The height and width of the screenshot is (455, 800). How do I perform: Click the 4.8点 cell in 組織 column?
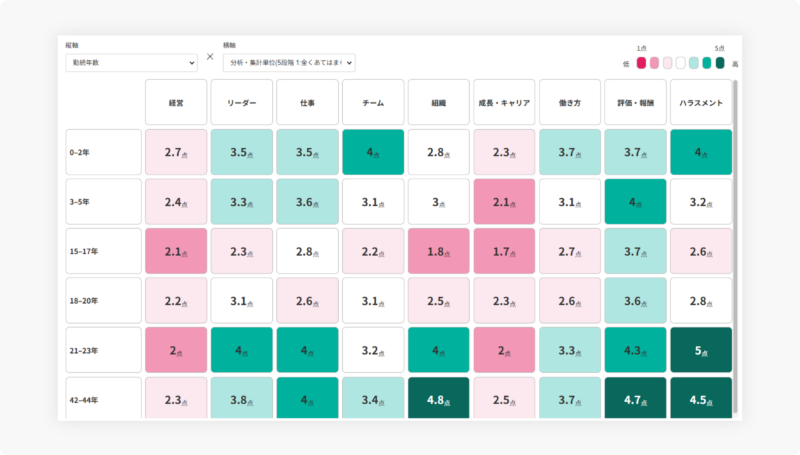[438, 399]
